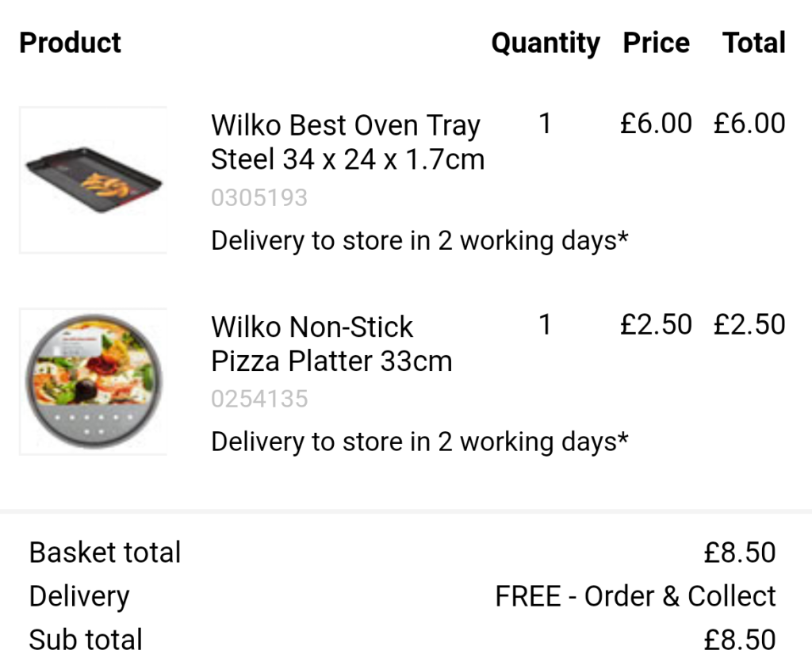812x654 pixels.
Task: Click oven tray delivery to store note
Action: pos(419,241)
